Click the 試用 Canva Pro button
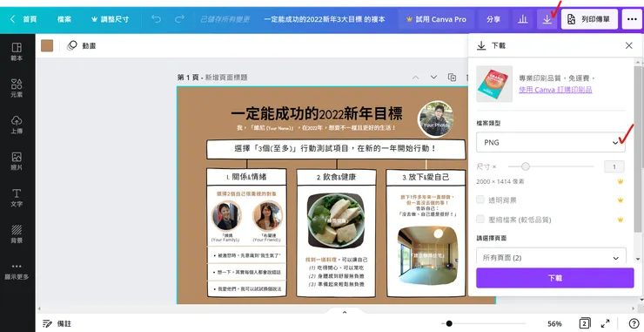Viewport: 644px width, 332px height. (436, 19)
